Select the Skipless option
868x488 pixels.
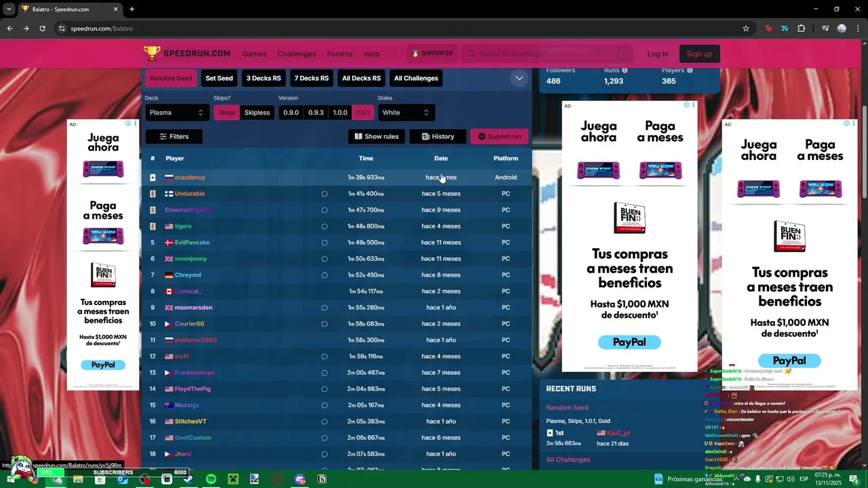pyautogui.click(x=257, y=113)
